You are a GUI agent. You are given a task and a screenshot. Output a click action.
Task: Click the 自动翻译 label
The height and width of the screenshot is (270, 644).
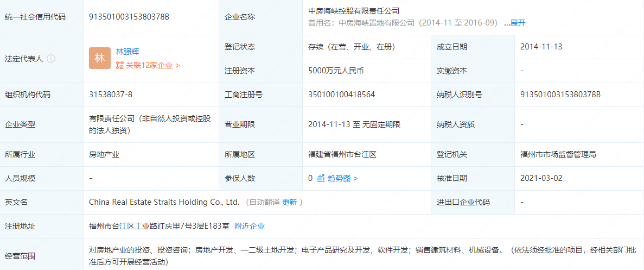(265, 202)
